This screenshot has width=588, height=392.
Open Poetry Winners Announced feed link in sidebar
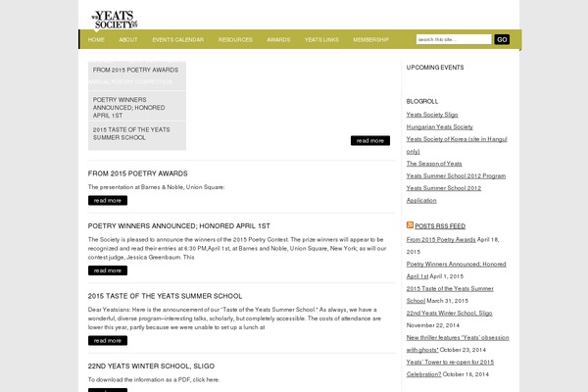coord(456,270)
